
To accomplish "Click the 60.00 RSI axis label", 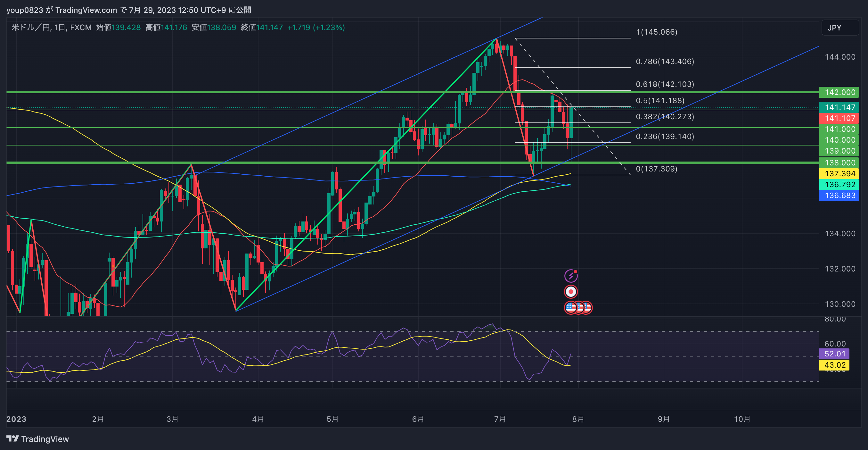I will coord(835,344).
